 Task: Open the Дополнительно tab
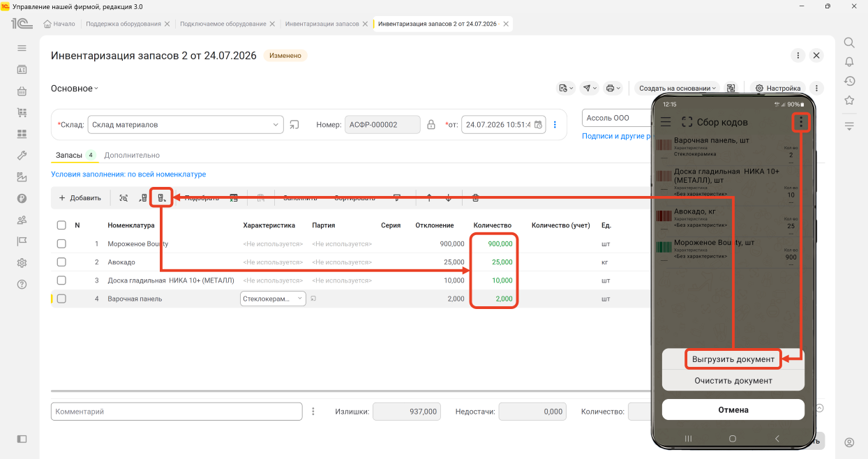point(132,155)
